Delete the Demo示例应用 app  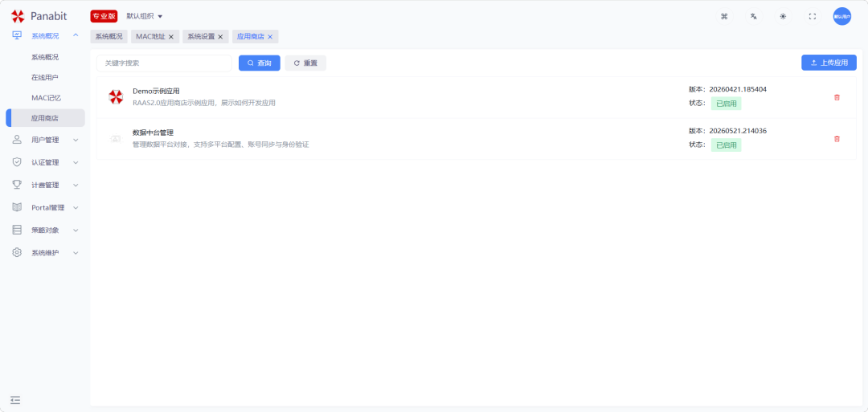(837, 97)
